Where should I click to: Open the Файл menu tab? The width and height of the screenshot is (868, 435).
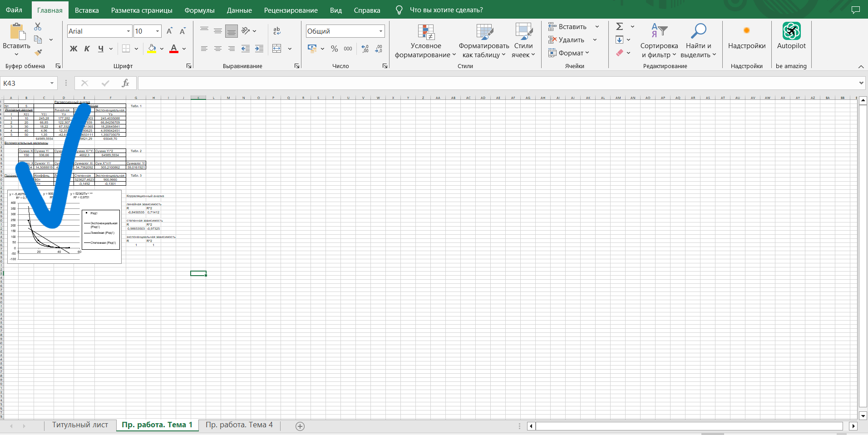point(14,10)
